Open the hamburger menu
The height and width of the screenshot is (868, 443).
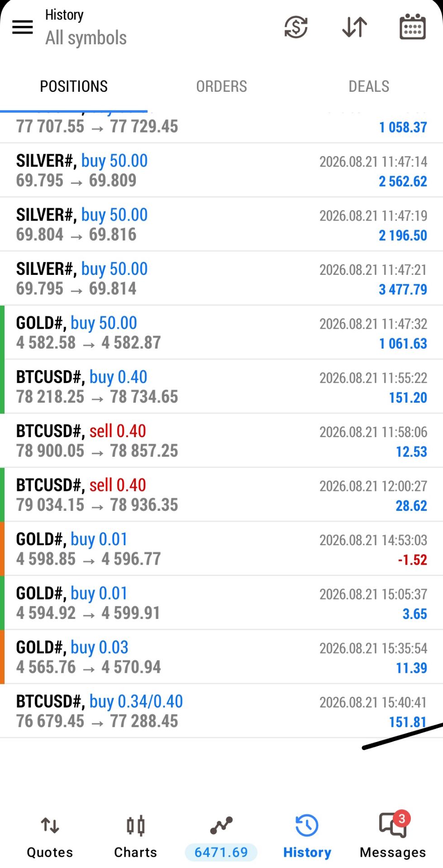(x=22, y=28)
